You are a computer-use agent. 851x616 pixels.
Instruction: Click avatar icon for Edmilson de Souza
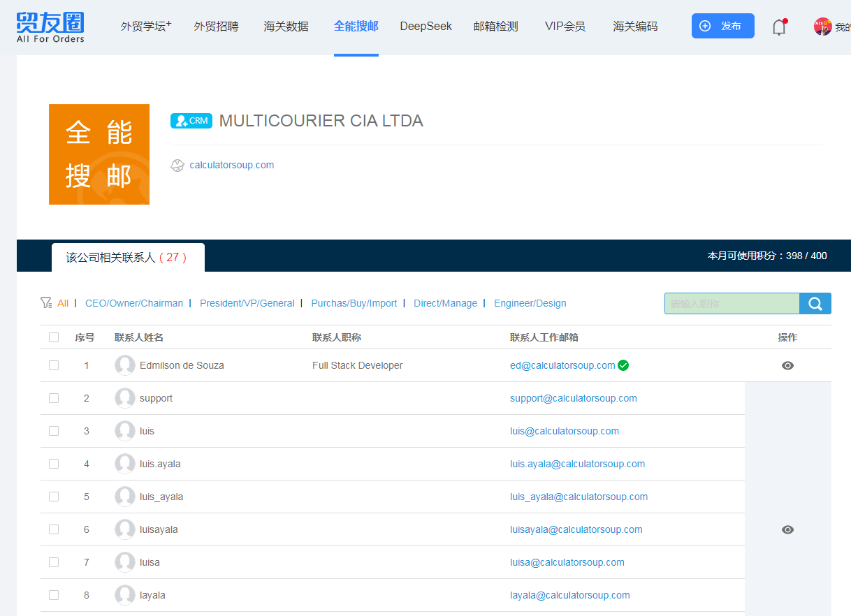point(125,365)
